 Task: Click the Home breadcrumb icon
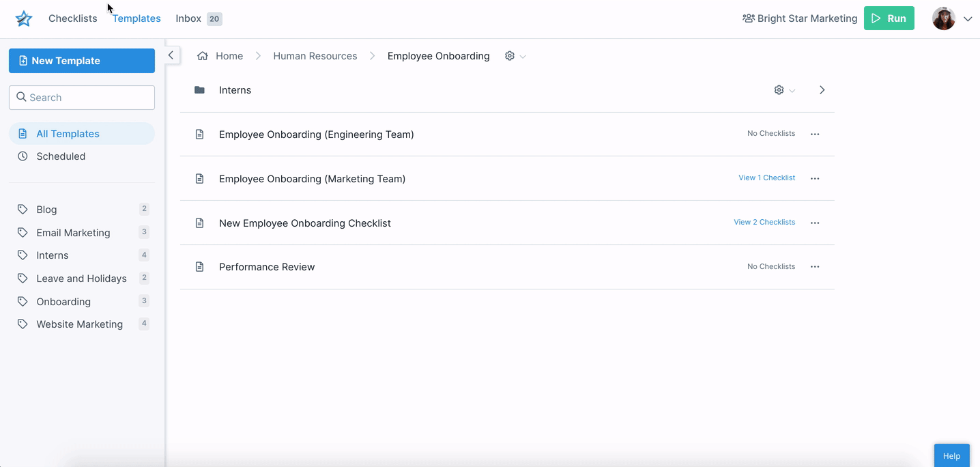click(x=203, y=56)
